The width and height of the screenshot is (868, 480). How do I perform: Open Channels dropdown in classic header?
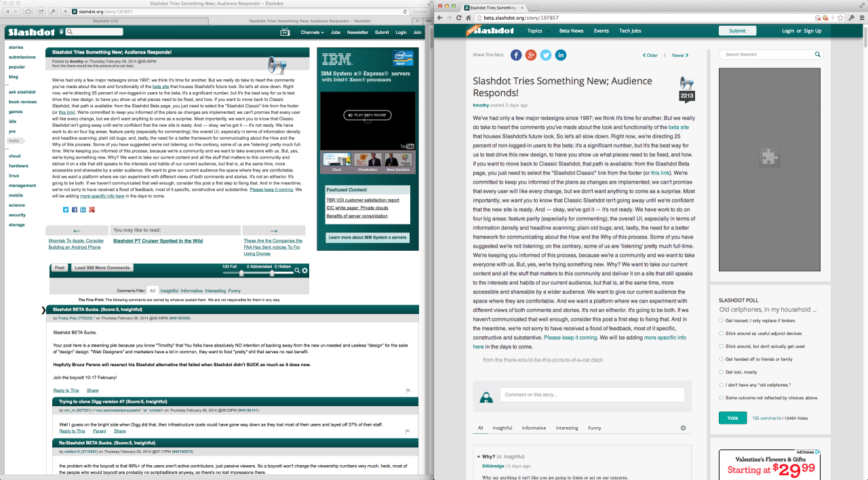312,32
